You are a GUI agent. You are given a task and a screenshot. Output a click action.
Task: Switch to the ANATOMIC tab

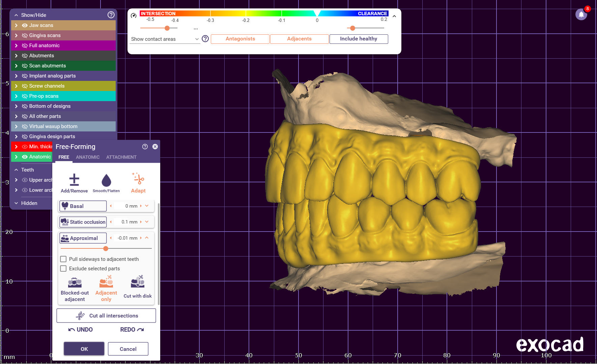(x=88, y=157)
